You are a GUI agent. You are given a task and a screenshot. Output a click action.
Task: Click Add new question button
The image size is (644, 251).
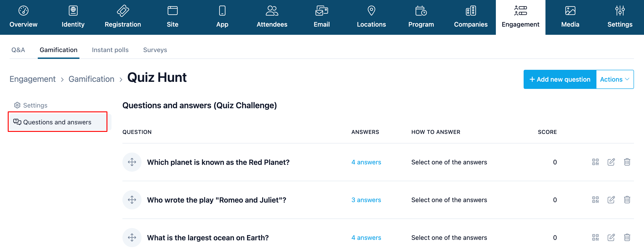(x=560, y=79)
